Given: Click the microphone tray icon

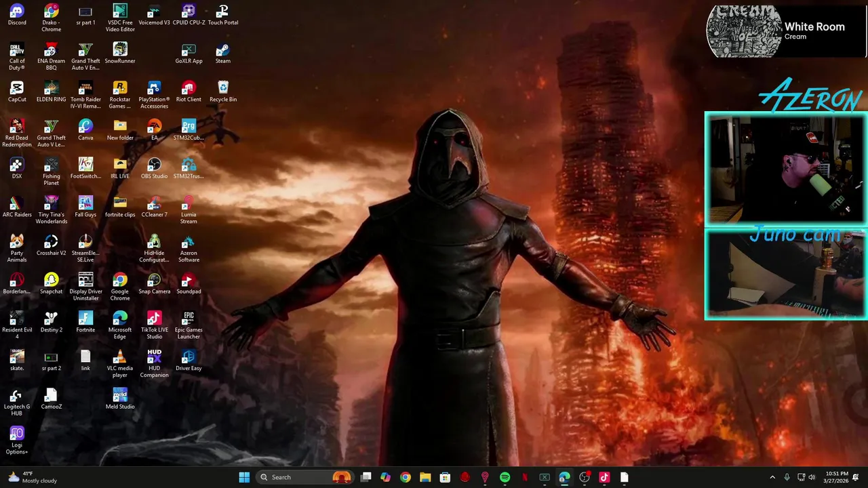Looking at the screenshot, I should (x=787, y=477).
